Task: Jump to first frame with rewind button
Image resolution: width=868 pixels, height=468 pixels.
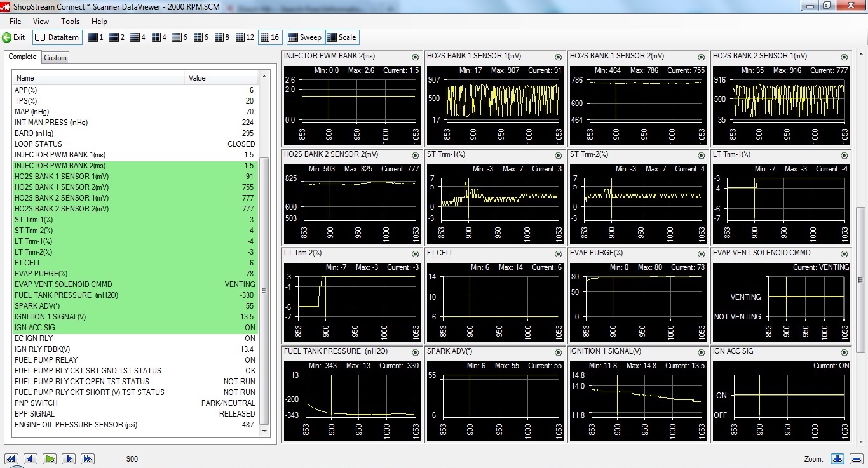Action: pos(11,458)
